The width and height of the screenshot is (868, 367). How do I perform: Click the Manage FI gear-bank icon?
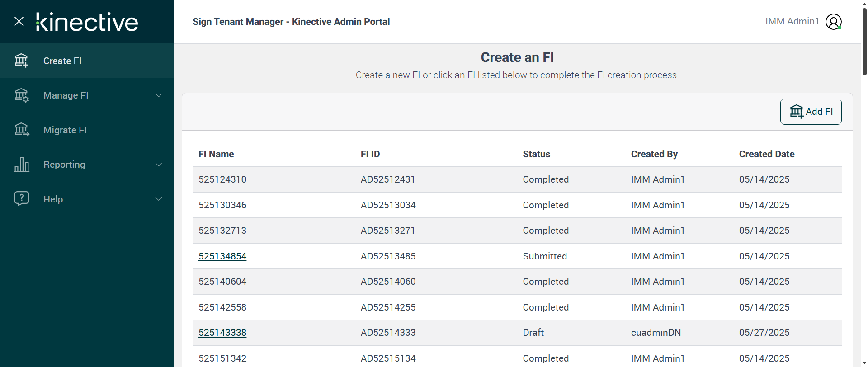[21, 95]
